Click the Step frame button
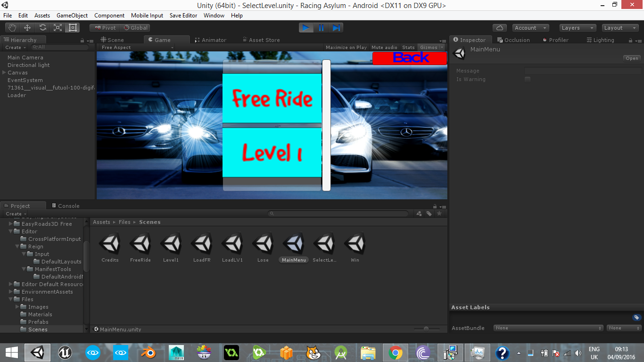This screenshot has height=362, width=644. 336,28
